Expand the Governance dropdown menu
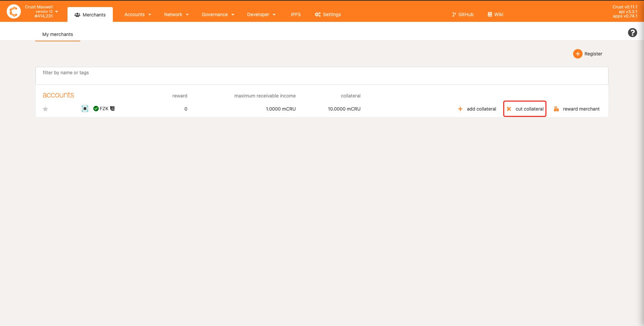This screenshot has width=644, height=326. point(218,14)
